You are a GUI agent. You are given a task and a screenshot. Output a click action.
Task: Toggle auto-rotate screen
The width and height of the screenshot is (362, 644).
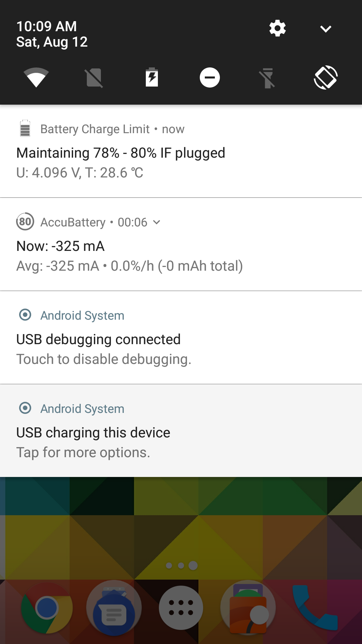coord(325,77)
